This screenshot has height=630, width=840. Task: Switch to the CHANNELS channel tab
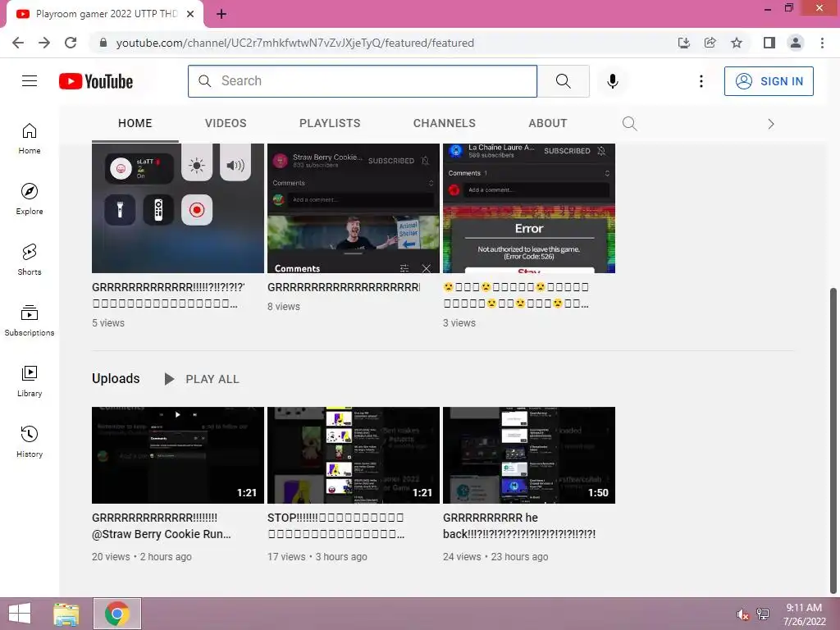(444, 123)
